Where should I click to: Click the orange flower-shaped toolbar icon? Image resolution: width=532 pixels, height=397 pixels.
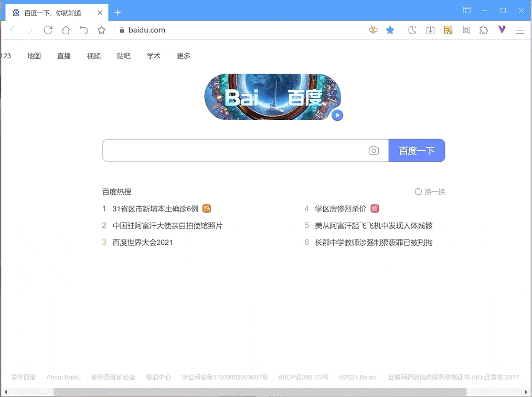click(x=373, y=30)
